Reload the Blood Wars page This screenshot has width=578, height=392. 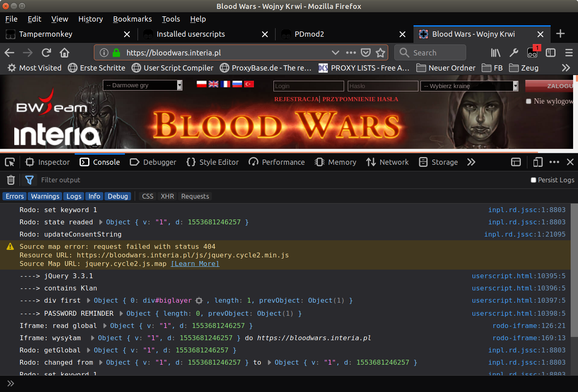[x=46, y=52]
